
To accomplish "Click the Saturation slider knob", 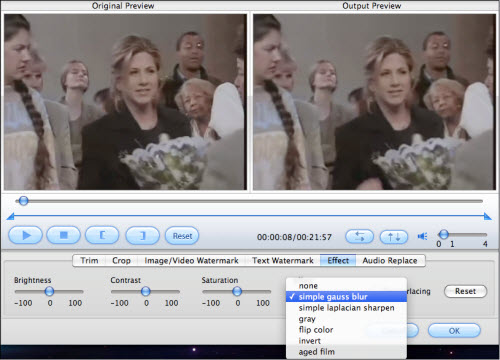I will pyautogui.click(x=237, y=291).
